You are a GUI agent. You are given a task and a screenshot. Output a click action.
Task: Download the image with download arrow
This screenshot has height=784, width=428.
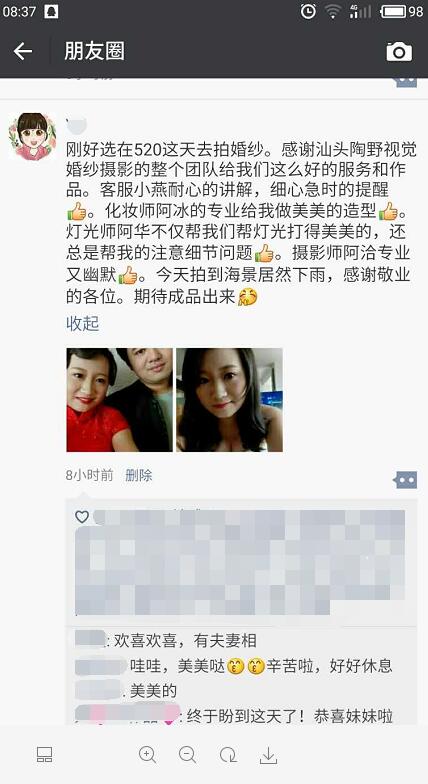tap(268, 755)
